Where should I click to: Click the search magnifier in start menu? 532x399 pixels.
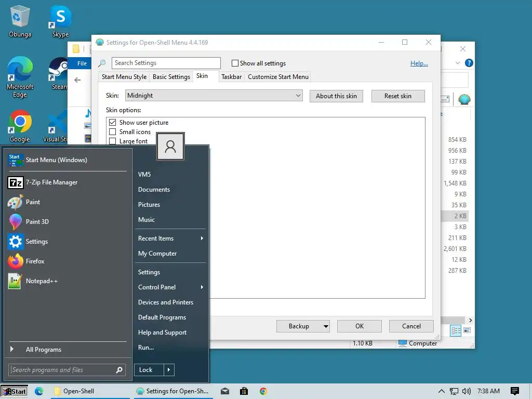click(x=119, y=370)
